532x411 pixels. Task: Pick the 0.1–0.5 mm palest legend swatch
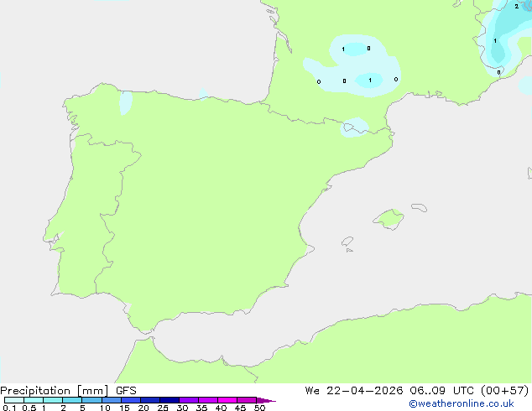click(x=14, y=400)
